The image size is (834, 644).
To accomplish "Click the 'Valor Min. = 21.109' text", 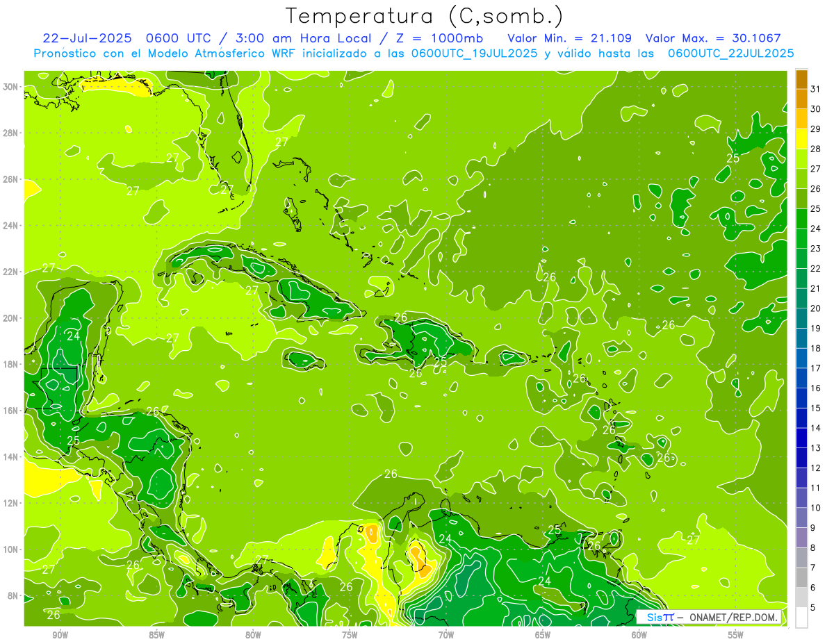I will (569, 38).
